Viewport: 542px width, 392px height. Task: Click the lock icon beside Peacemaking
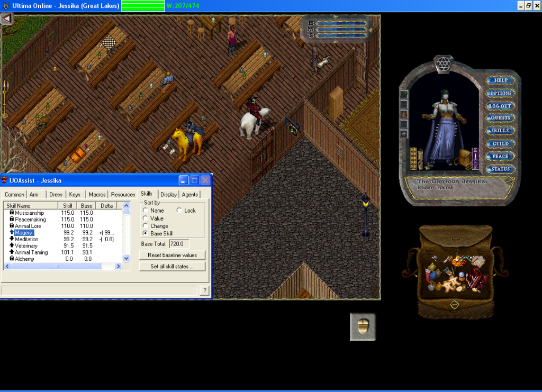point(12,219)
